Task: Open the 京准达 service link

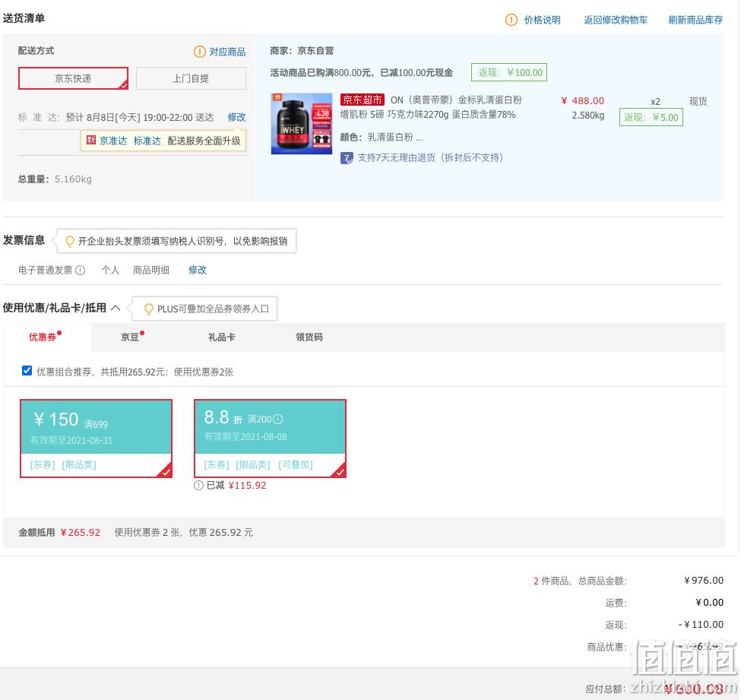Action: click(113, 141)
